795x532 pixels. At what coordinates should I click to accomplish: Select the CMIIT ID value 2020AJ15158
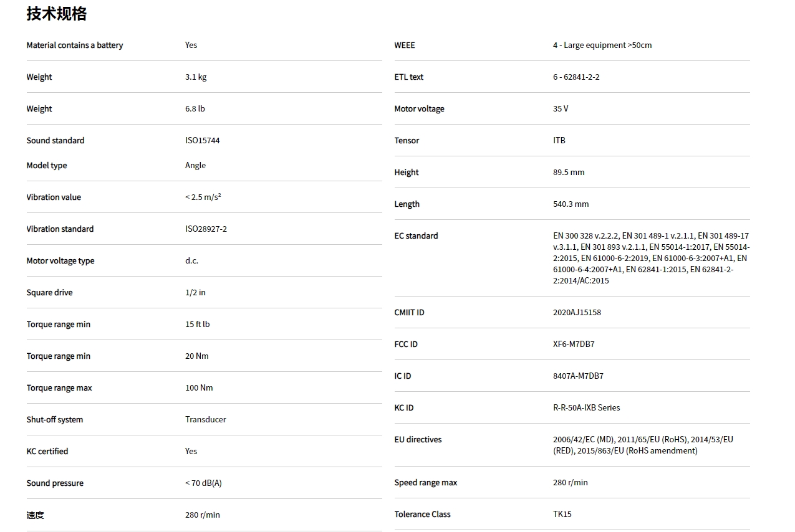[x=577, y=313]
